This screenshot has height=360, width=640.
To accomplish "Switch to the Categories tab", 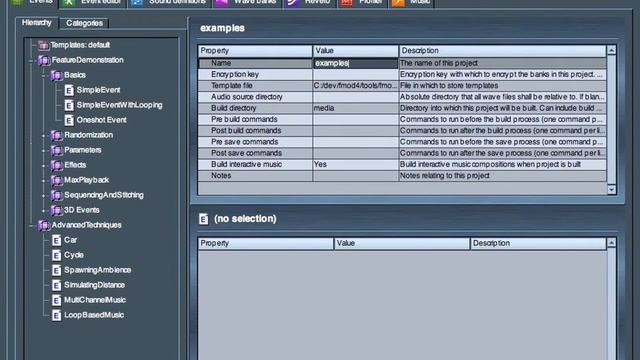I will [x=84, y=23].
